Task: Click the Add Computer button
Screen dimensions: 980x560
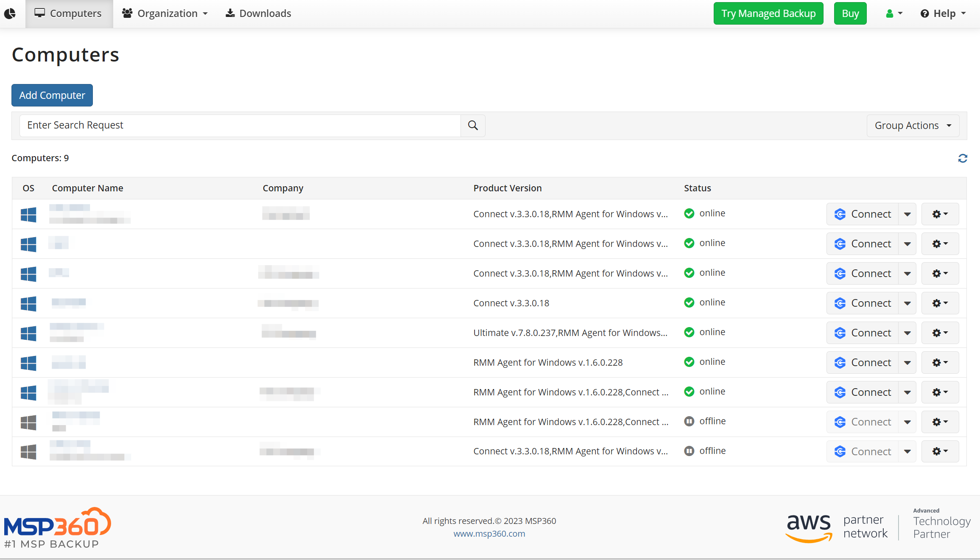Action: (52, 95)
